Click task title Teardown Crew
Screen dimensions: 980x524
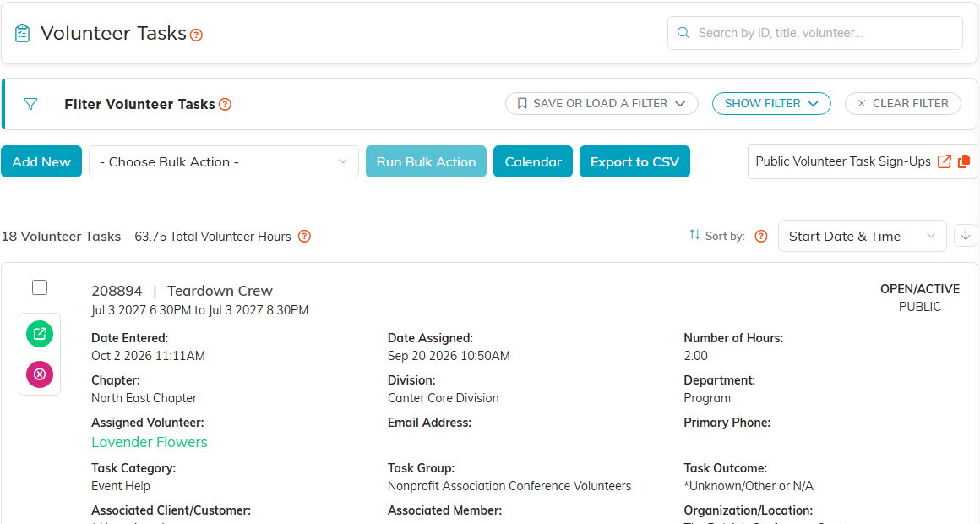[x=220, y=291]
